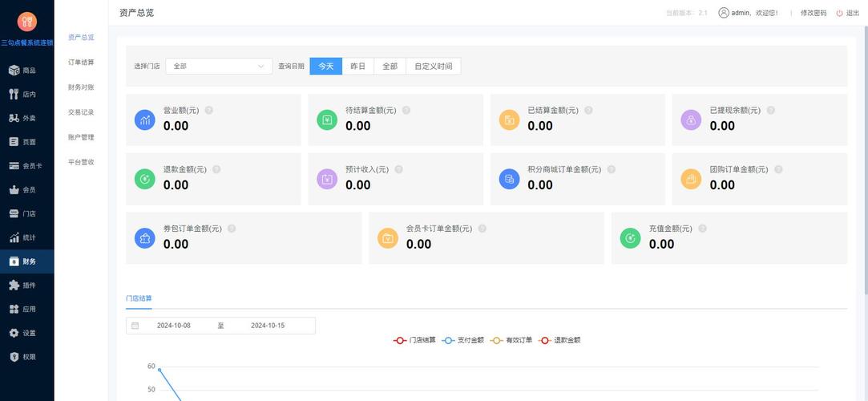This screenshot has height=401, width=868.
Task: Click the purple 已提现余额 icon
Action: [x=692, y=119]
